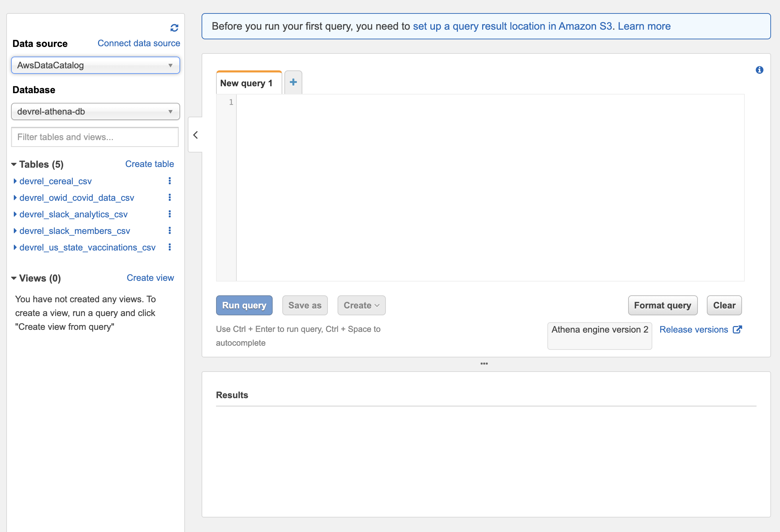
Task: Add a new query tab with plus icon
Action: [293, 82]
